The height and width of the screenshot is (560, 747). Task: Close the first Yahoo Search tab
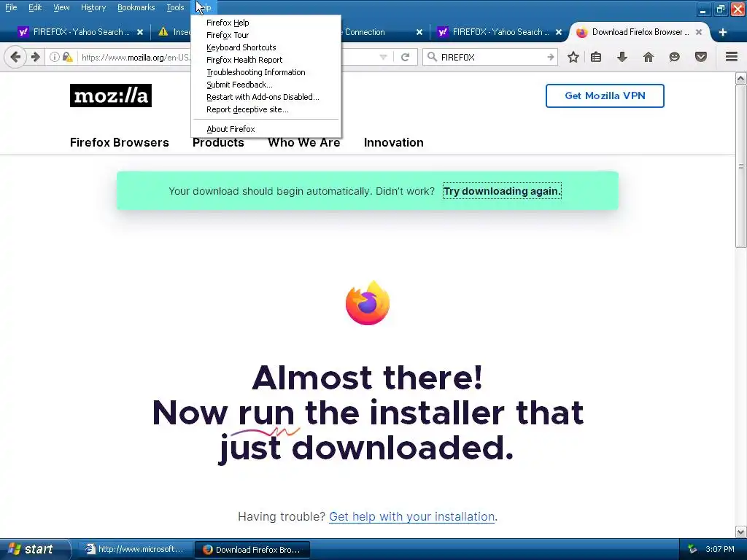click(x=139, y=32)
